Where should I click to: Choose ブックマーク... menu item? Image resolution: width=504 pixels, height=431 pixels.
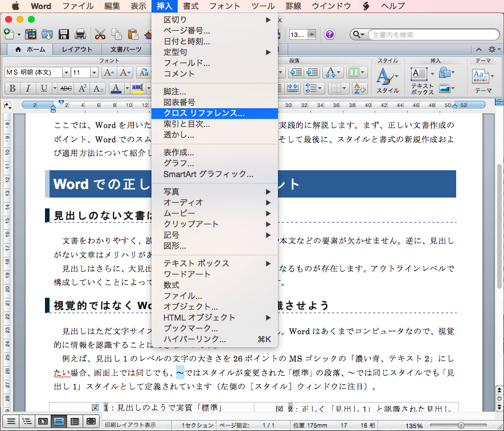[214, 328]
